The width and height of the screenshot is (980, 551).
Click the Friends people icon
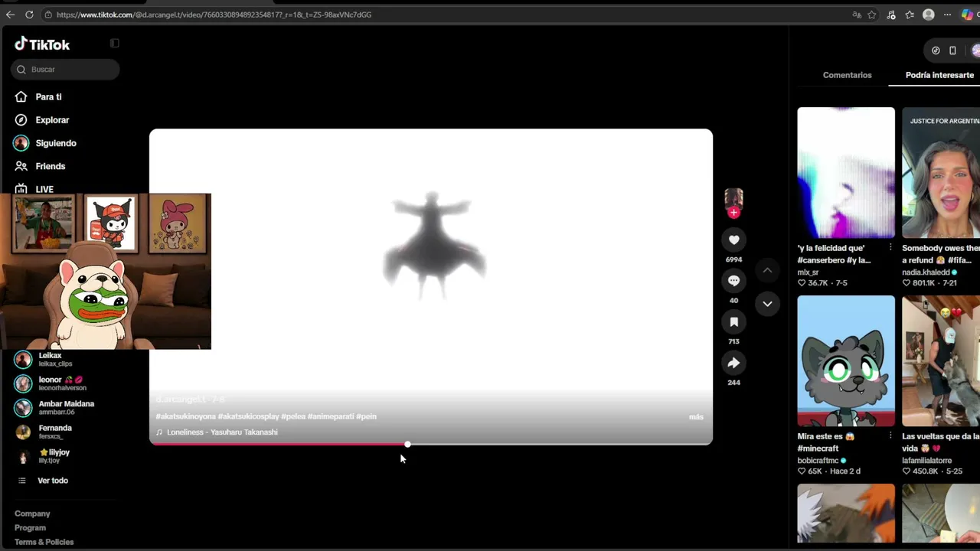pos(21,166)
